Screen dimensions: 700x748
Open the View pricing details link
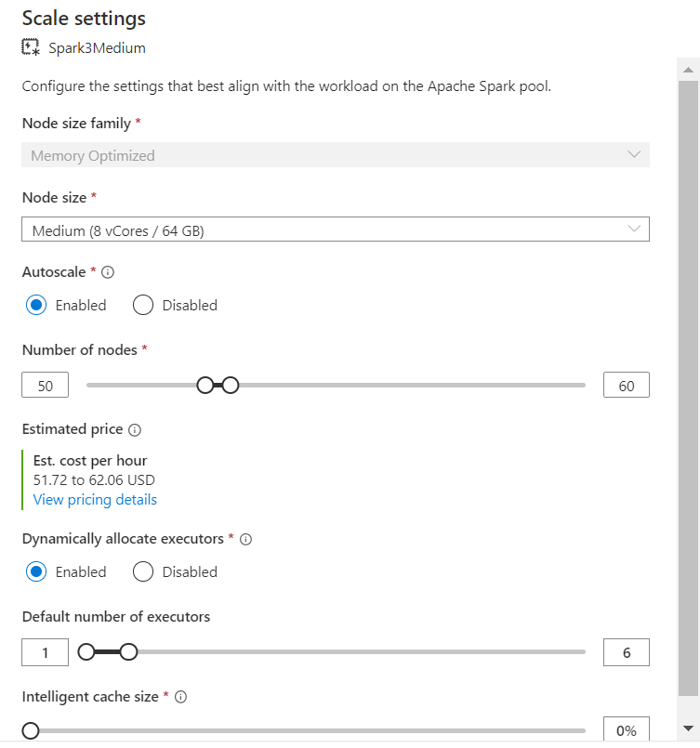point(94,499)
